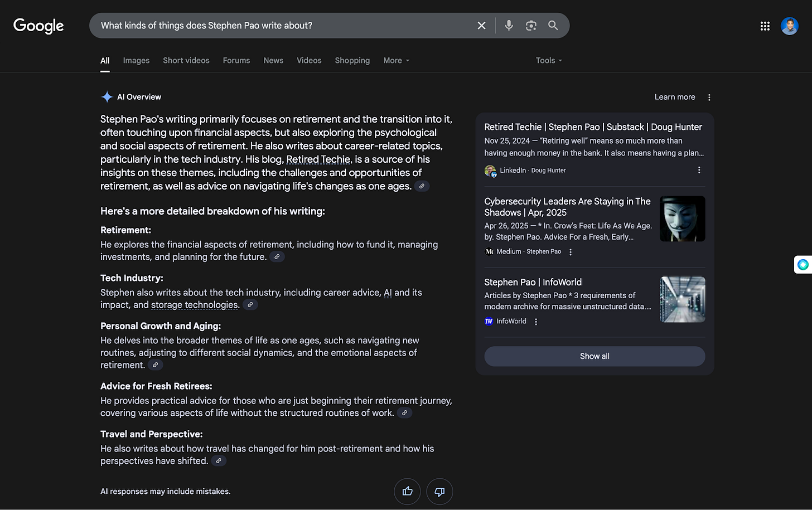Select the All results tab

[105, 60]
